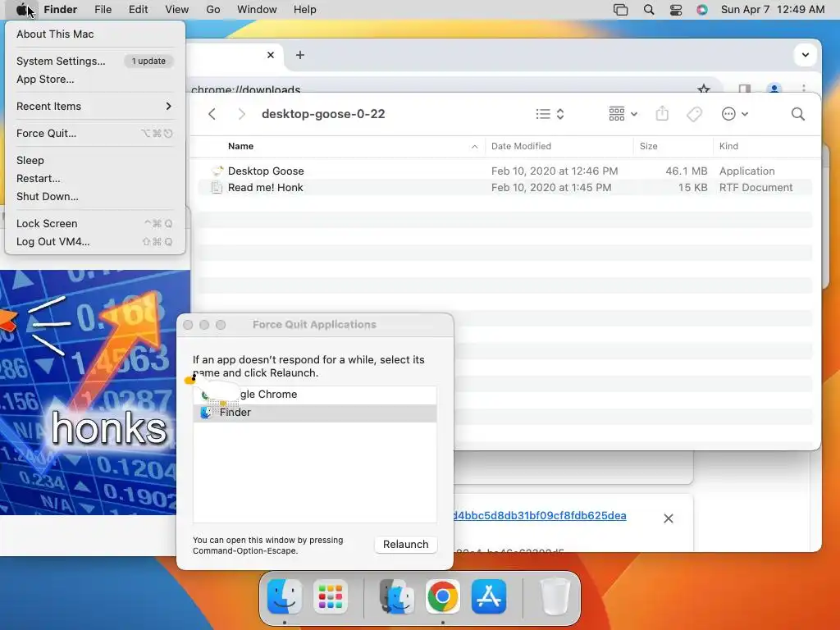Viewport: 840px width, 630px height.
Task: Open the Go menu
Action: point(213,10)
